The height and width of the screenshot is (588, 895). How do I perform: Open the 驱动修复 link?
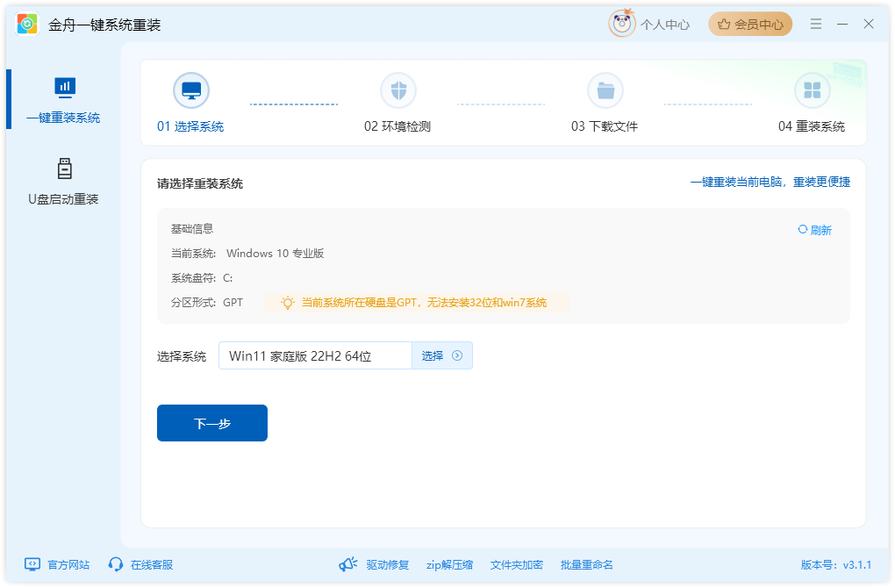pyautogui.click(x=388, y=564)
